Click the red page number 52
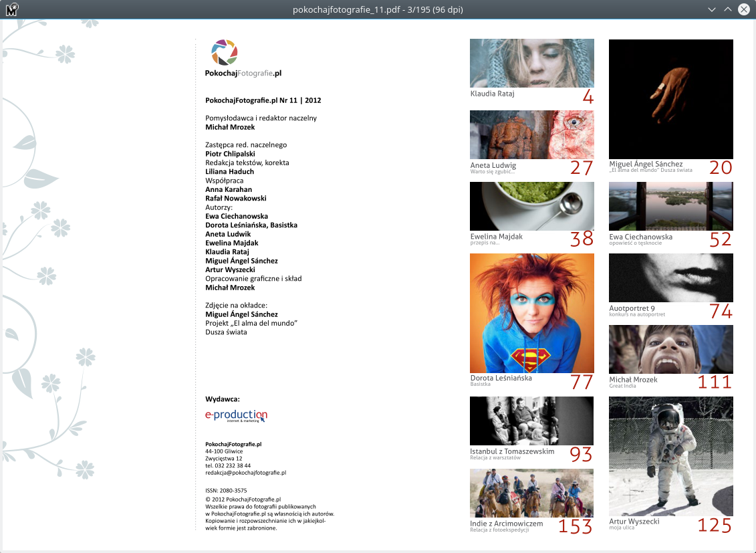This screenshot has width=756, height=553. click(x=721, y=239)
